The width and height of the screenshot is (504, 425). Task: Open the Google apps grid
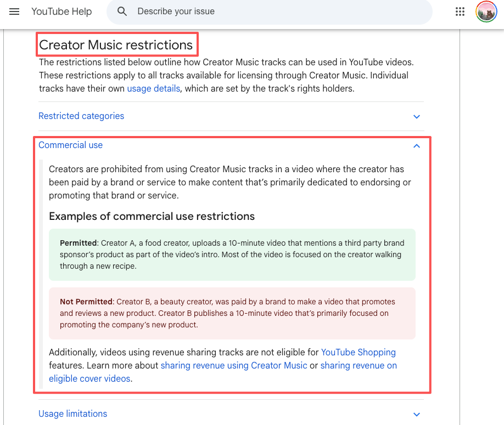[460, 11]
